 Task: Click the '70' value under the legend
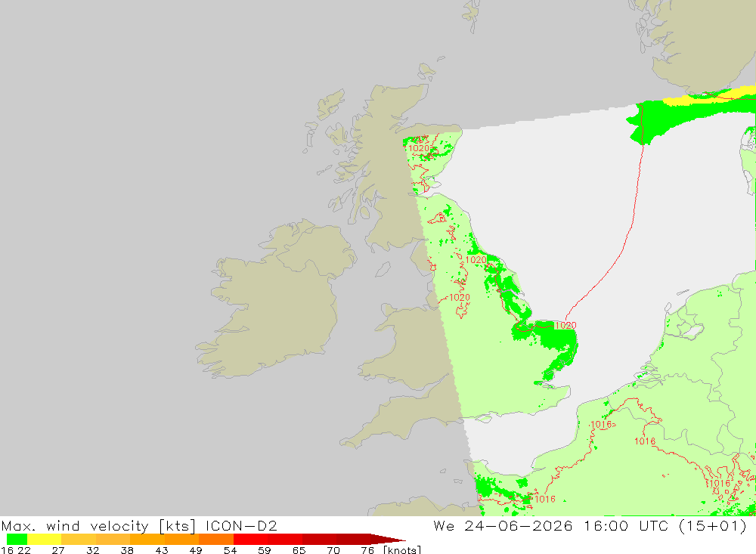(x=333, y=550)
